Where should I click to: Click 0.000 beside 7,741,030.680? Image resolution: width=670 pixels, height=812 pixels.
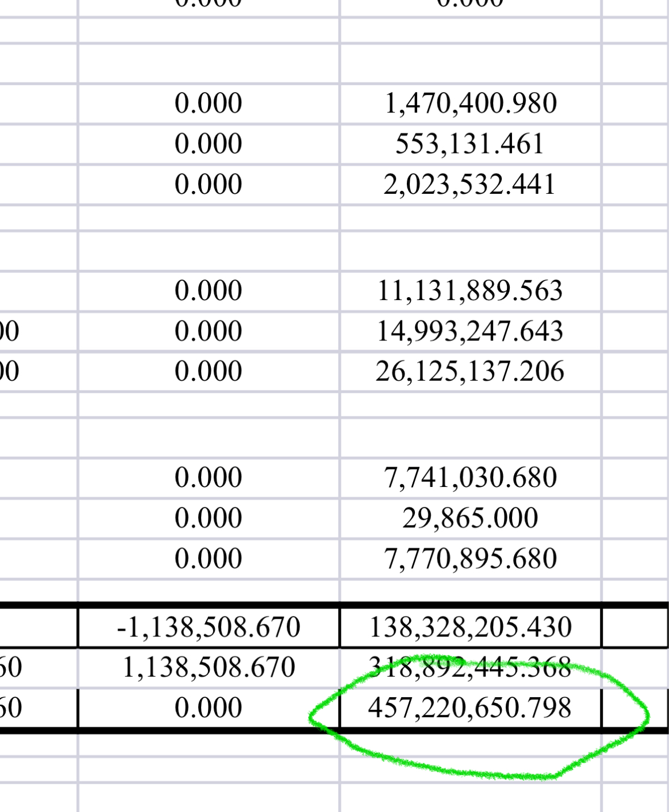[209, 478]
